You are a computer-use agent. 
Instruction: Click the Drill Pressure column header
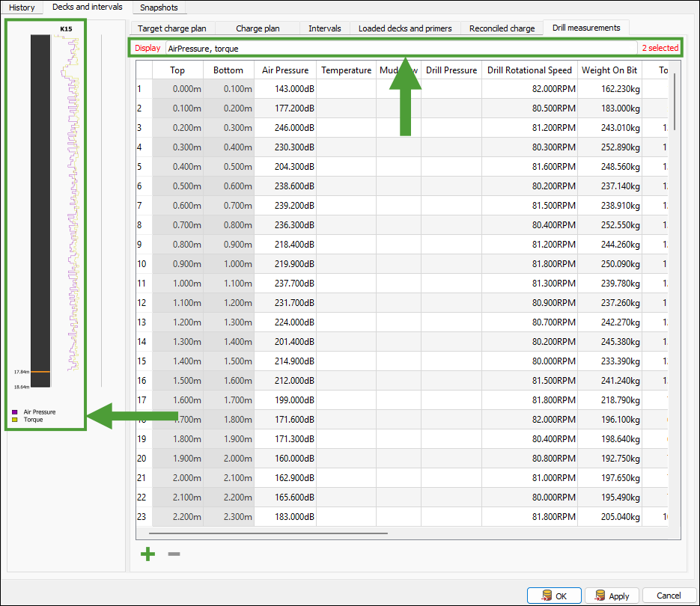[x=451, y=70]
